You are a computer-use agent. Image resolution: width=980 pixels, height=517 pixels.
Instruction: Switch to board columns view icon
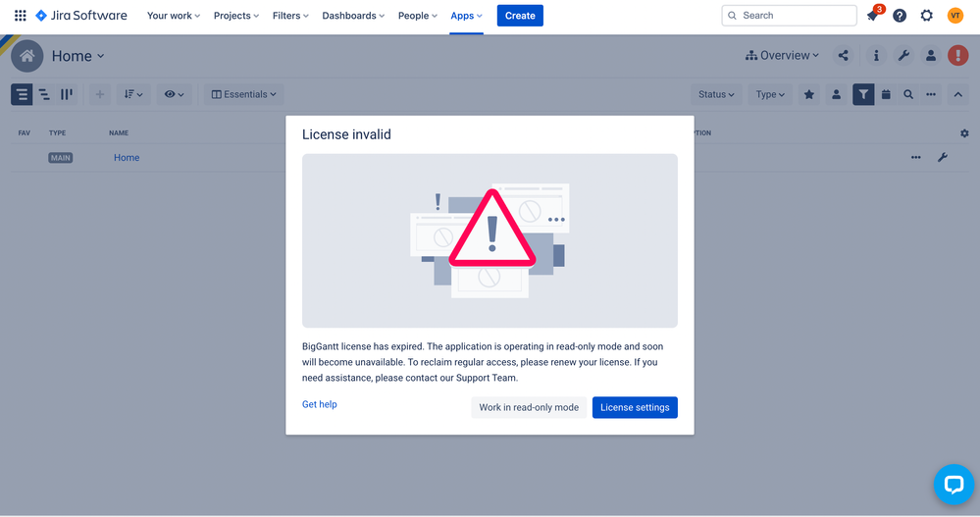coord(67,94)
